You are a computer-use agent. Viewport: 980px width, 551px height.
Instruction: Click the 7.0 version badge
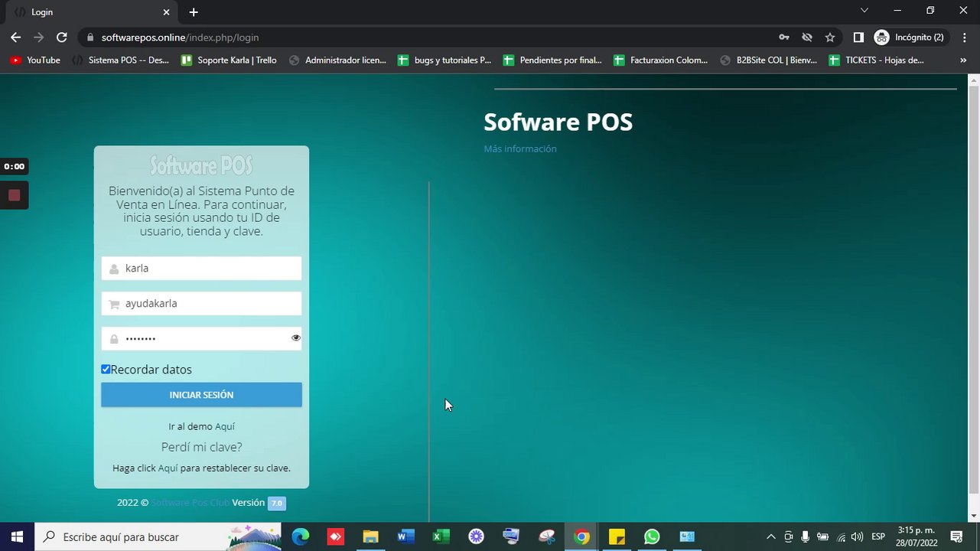(x=277, y=503)
